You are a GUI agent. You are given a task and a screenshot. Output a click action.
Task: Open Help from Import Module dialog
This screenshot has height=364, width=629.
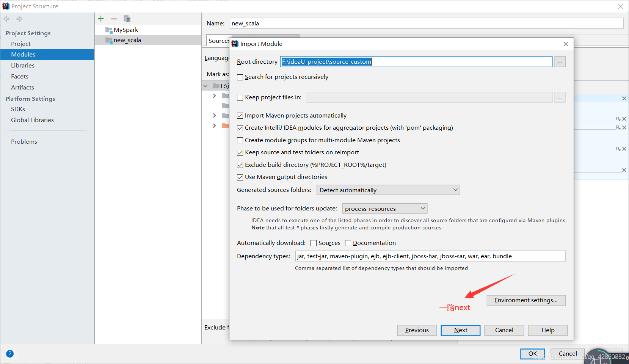click(548, 330)
